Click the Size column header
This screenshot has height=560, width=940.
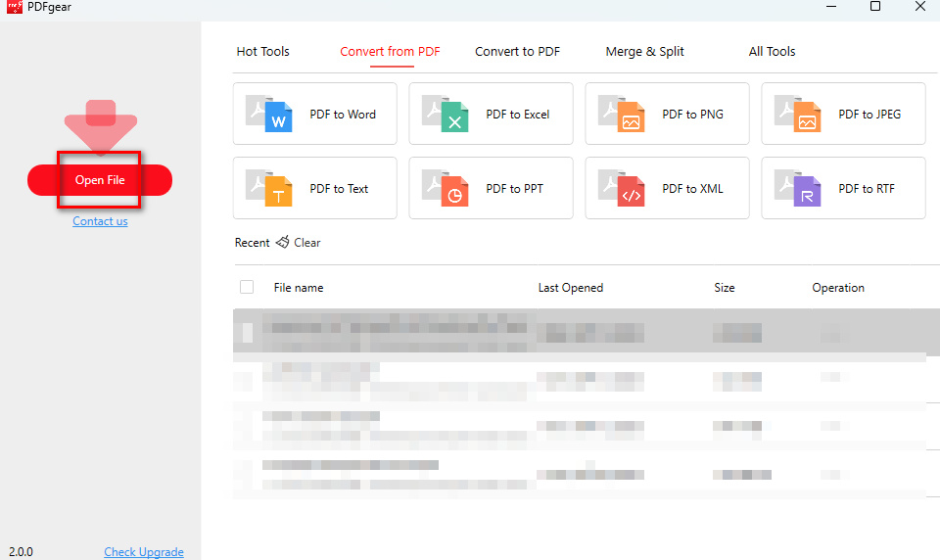pyautogui.click(x=725, y=288)
